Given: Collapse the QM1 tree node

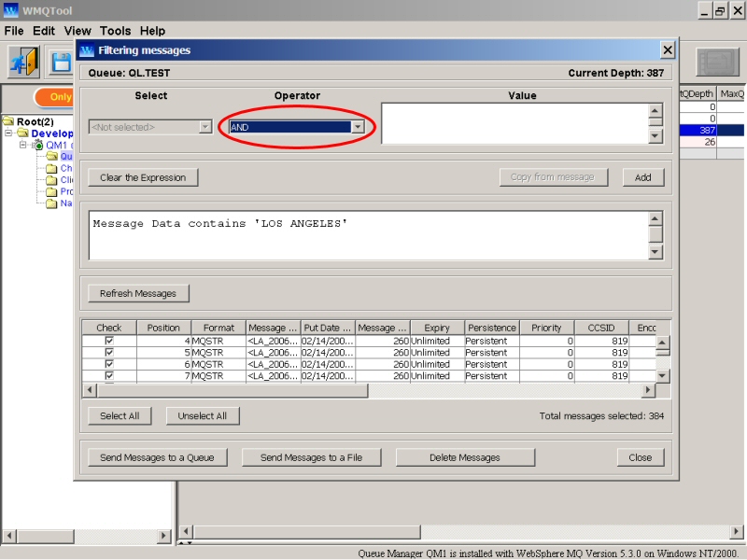Looking at the screenshot, I should [x=22, y=145].
